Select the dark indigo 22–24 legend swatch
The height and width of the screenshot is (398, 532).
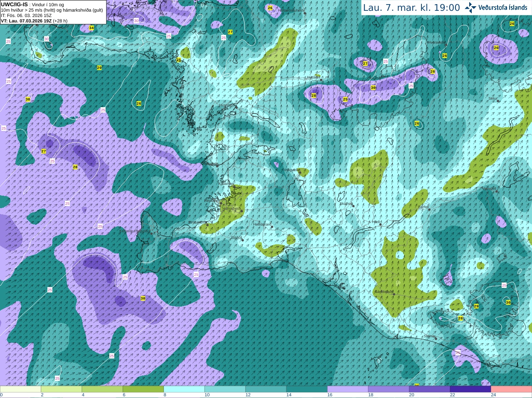(470, 389)
